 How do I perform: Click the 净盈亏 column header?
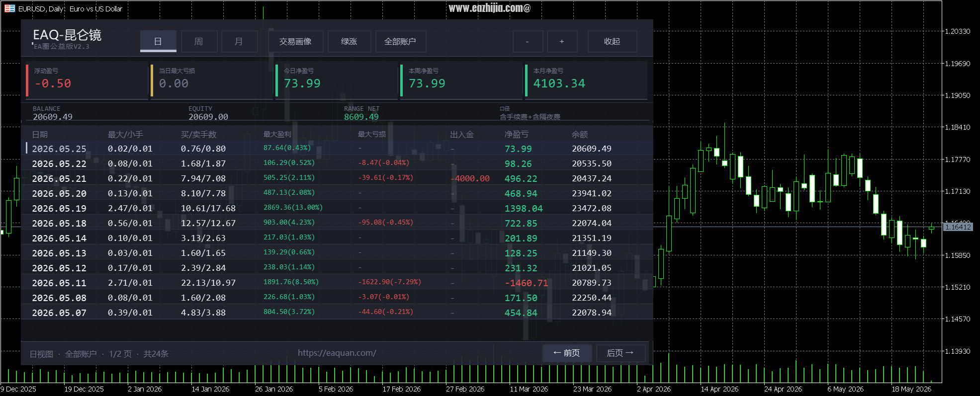coord(517,134)
